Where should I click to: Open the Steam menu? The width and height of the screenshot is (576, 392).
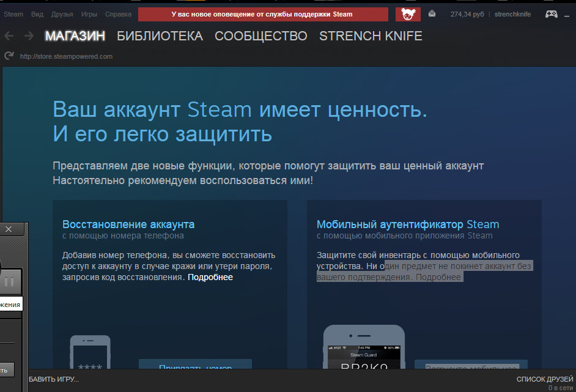click(13, 14)
